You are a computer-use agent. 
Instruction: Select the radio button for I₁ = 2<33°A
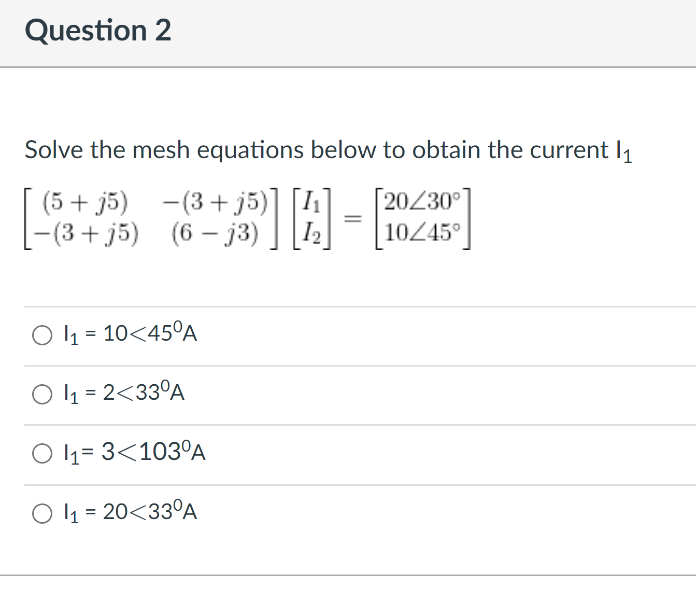click(x=42, y=394)
